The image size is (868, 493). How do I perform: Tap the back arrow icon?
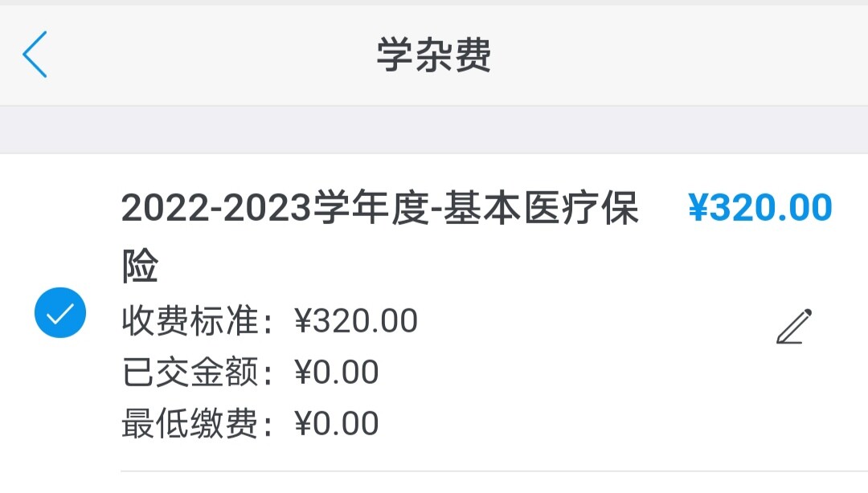(35, 55)
